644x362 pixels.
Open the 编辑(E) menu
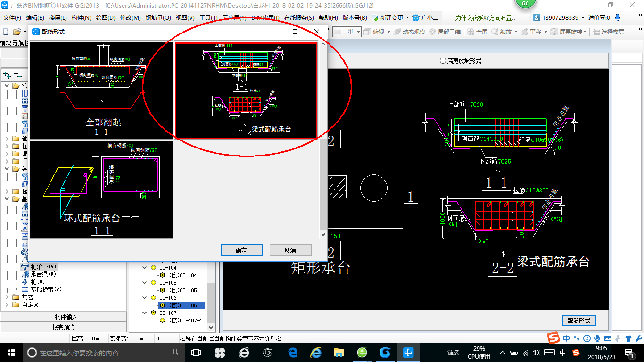point(35,18)
